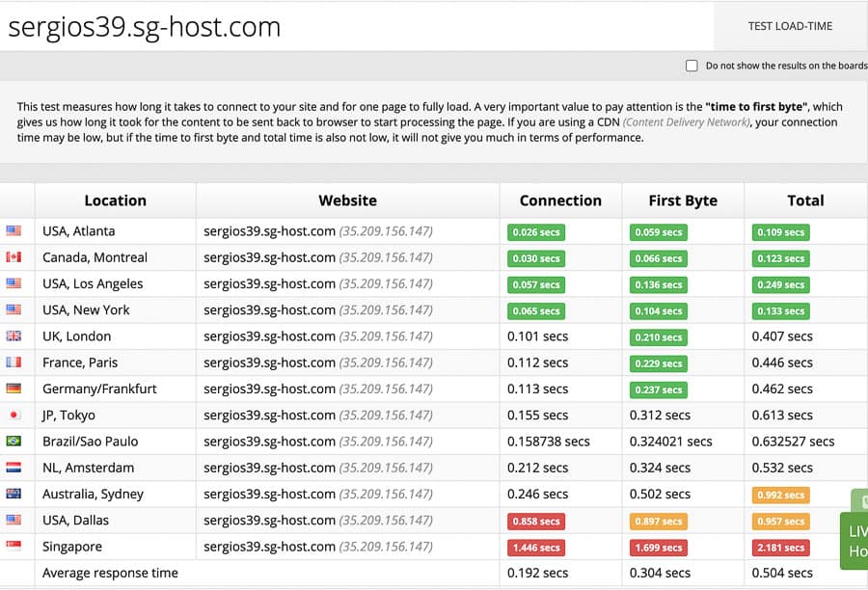Image resolution: width=868 pixels, height=590 pixels.
Task: Click the Brazil flag icon for Sao Paulo
Action: point(14,442)
